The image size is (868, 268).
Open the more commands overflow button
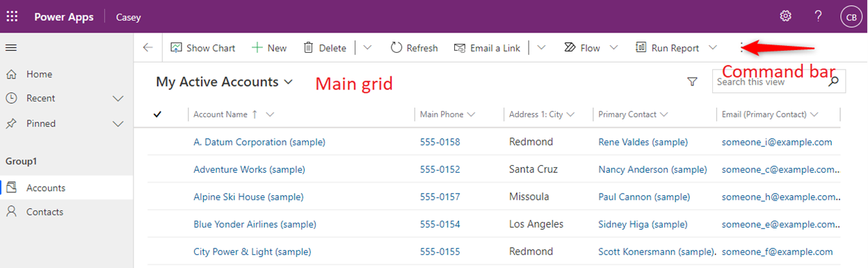[742, 48]
